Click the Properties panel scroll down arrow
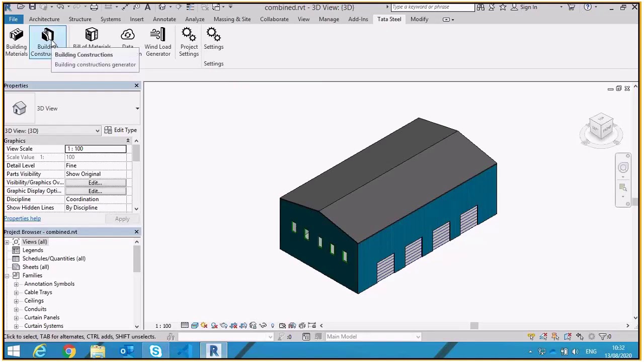The height and width of the screenshot is (362, 644). [x=136, y=209]
